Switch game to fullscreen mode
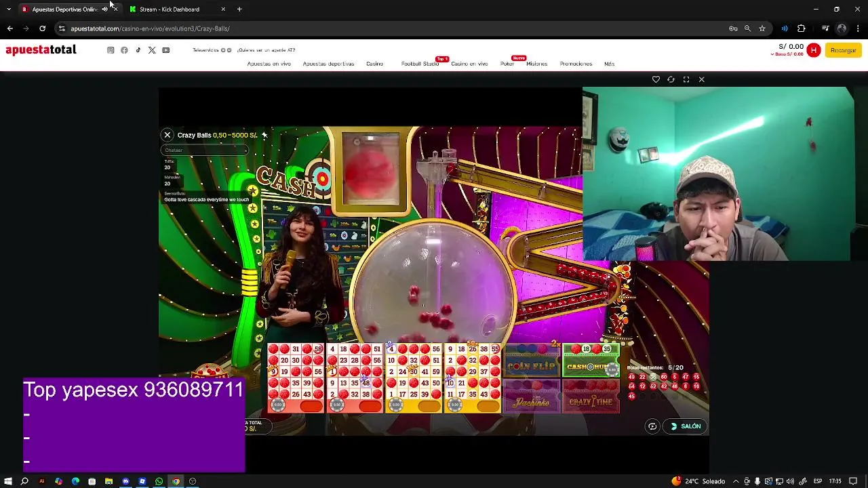The image size is (868, 488). click(x=686, y=79)
